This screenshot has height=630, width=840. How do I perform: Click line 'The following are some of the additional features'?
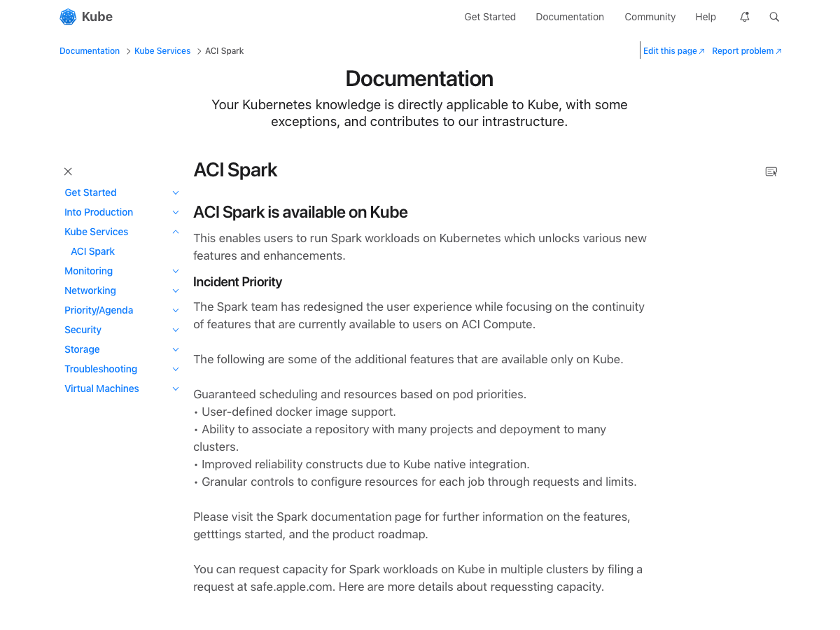(408, 359)
